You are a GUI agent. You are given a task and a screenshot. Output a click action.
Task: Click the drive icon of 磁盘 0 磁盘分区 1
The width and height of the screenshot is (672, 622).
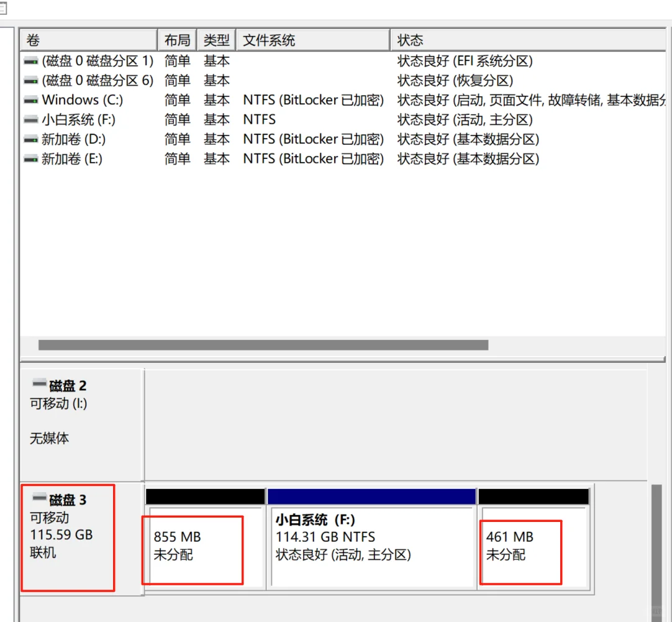(31, 62)
